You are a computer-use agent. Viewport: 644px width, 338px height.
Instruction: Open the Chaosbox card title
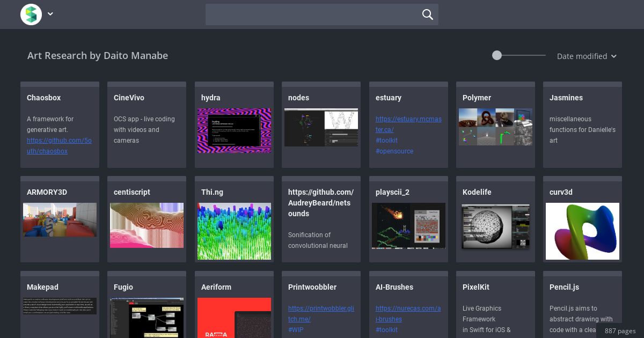44,98
